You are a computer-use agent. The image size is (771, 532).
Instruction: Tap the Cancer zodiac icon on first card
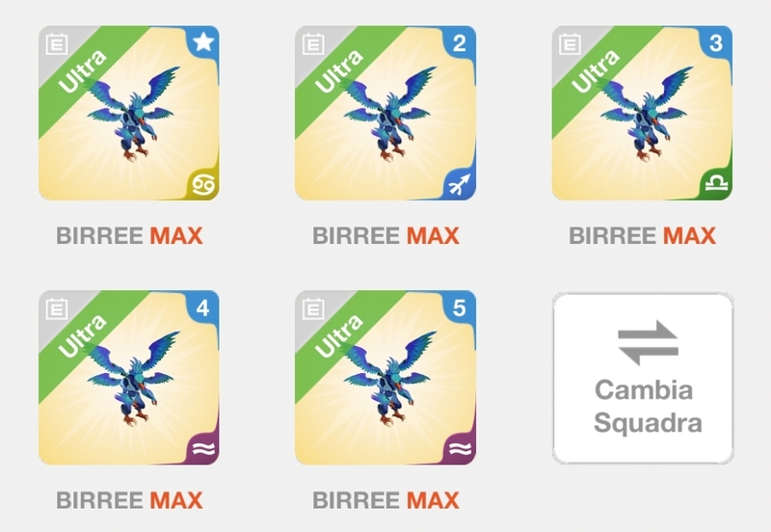[203, 185]
